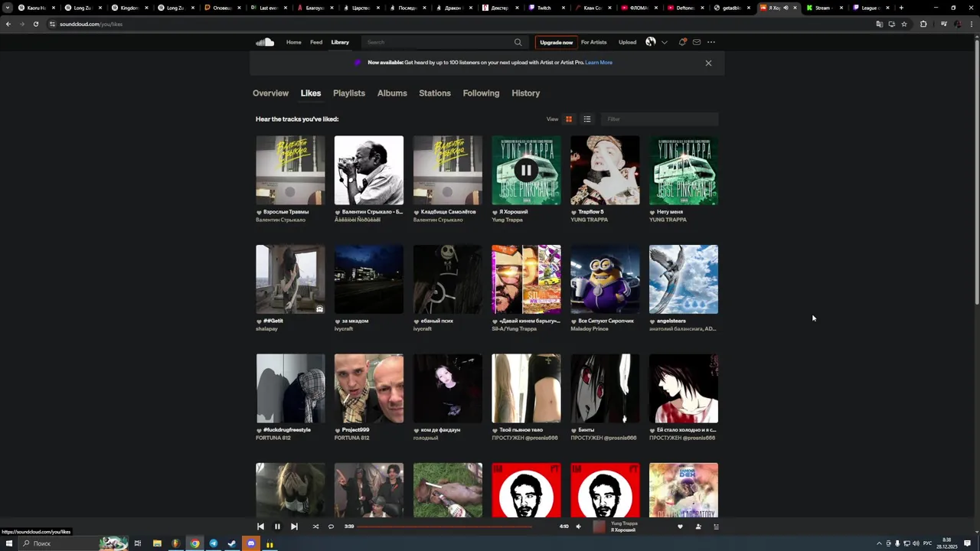Open the Все Сипуют Сиропчик artwork

pos(605,279)
